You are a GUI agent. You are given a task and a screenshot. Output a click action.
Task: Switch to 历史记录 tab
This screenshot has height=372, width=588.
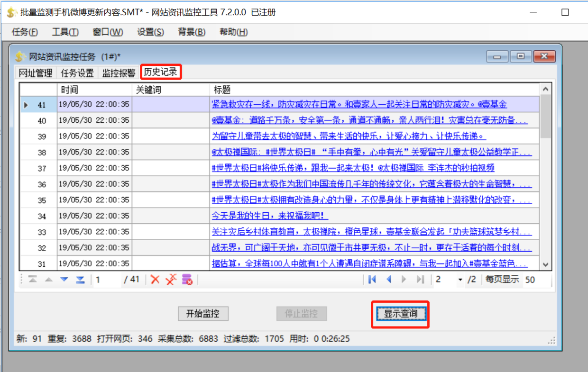pos(161,72)
